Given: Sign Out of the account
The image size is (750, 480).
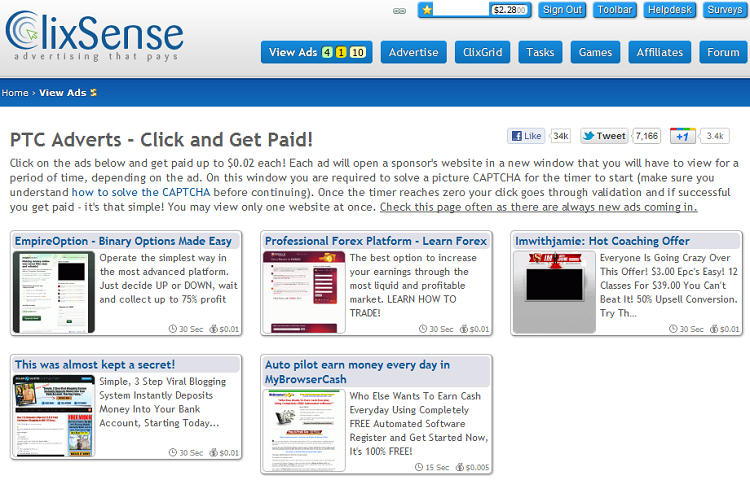Looking at the screenshot, I should (x=562, y=10).
